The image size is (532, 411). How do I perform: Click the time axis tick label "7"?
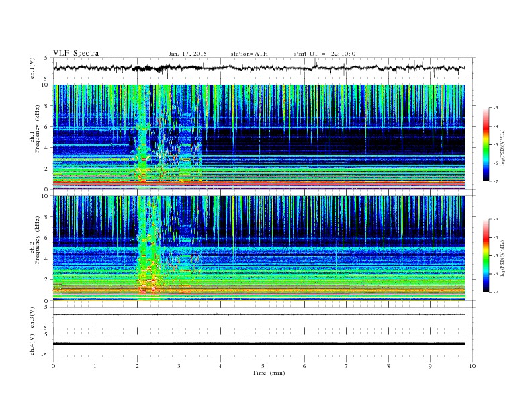pos(347,366)
